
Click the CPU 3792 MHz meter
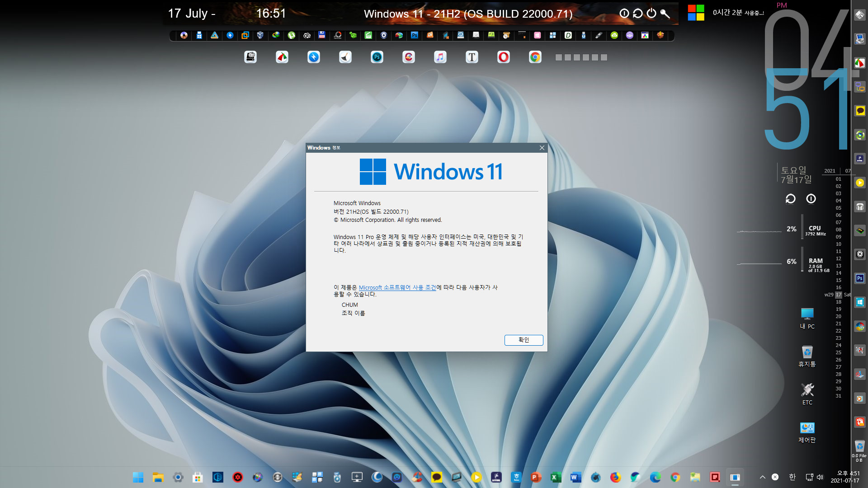(815, 230)
